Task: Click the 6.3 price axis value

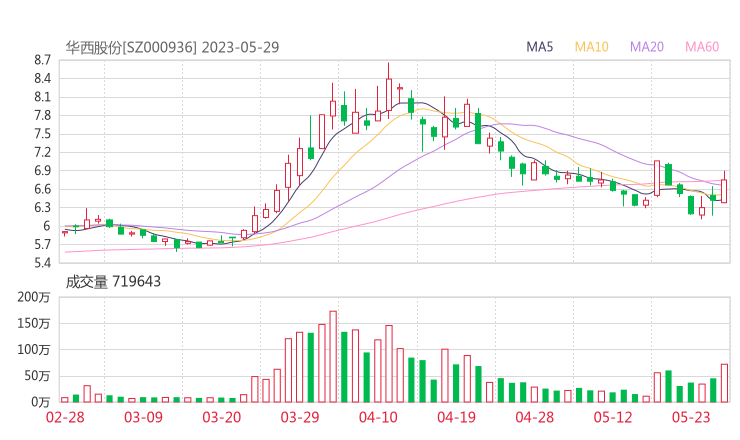Action: 42,207
